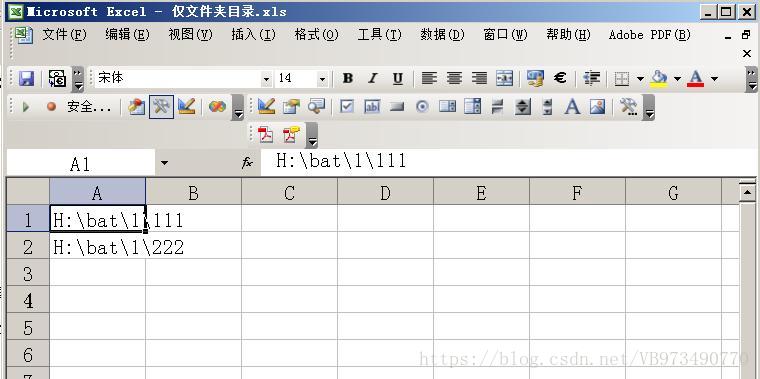Select column B header
Viewport: 760px width, 379px height.
point(193,193)
